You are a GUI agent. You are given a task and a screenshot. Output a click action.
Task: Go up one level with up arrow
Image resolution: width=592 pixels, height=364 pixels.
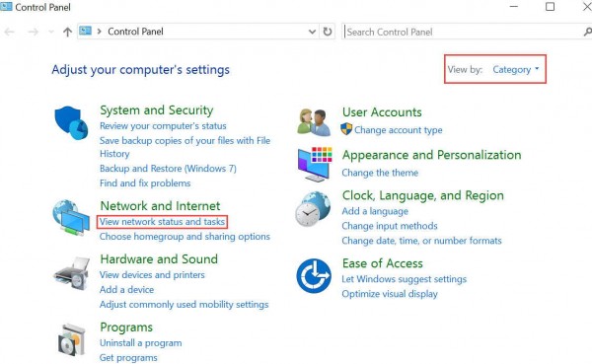(x=67, y=32)
